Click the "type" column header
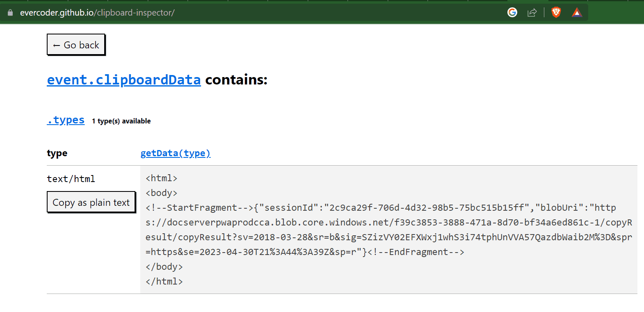This screenshot has height=312, width=644. coord(57,153)
